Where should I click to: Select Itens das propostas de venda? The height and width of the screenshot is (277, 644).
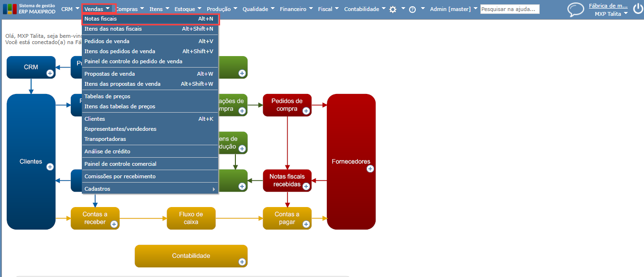click(150, 84)
